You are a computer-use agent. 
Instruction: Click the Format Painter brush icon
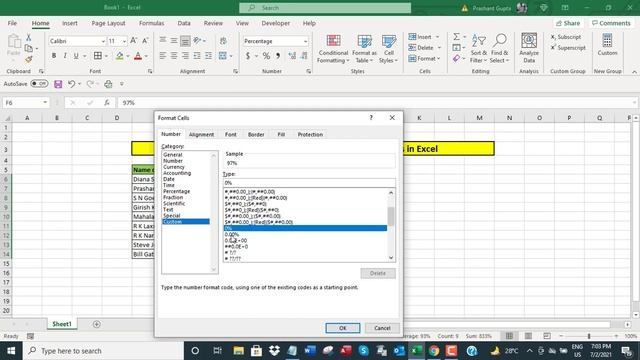click(x=29, y=60)
